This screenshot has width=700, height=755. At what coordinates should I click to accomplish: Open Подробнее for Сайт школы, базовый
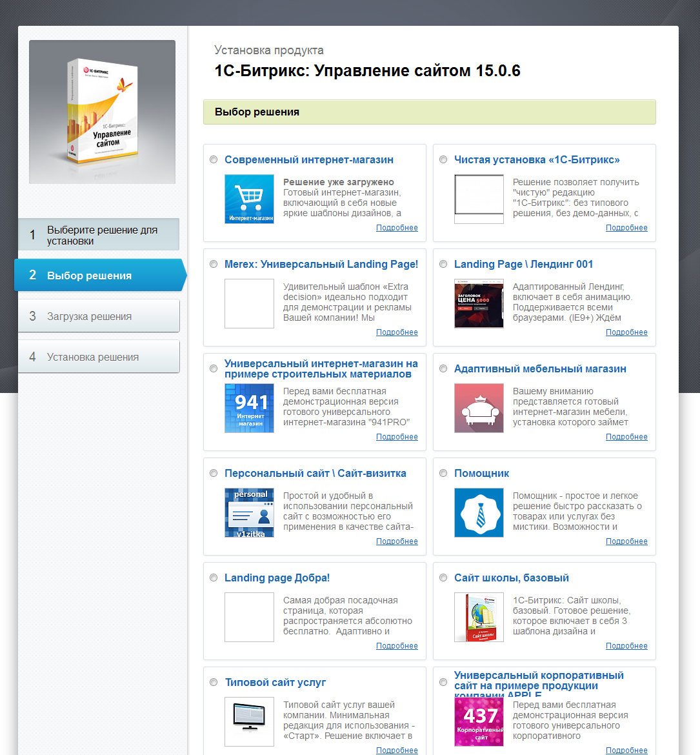coord(626,646)
